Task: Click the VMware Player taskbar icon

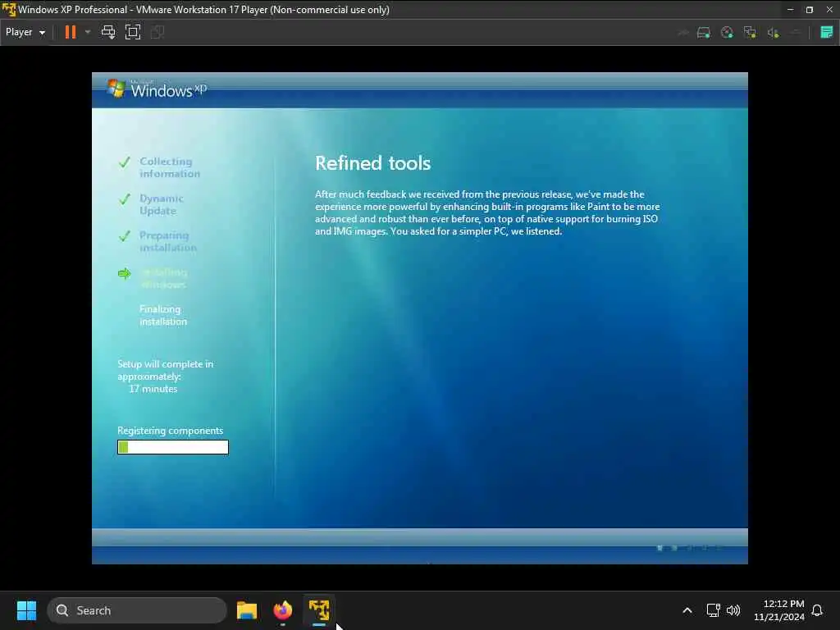Action: tap(319, 610)
